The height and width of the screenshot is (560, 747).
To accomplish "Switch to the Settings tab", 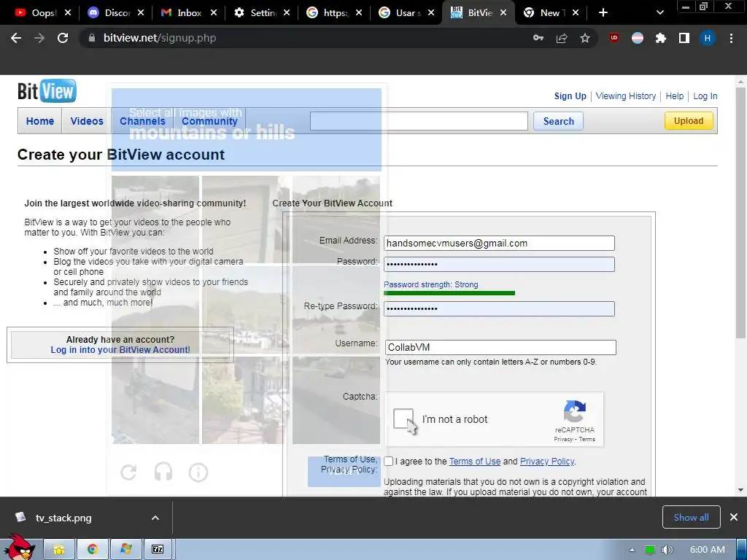I will click(x=263, y=13).
